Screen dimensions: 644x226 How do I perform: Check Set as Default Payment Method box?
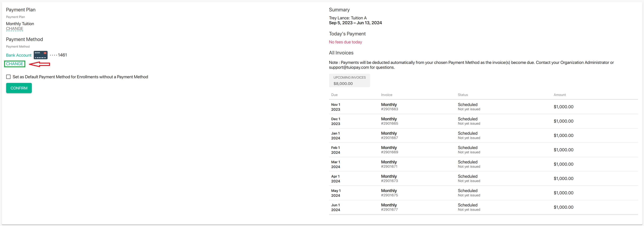coord(9,77)
